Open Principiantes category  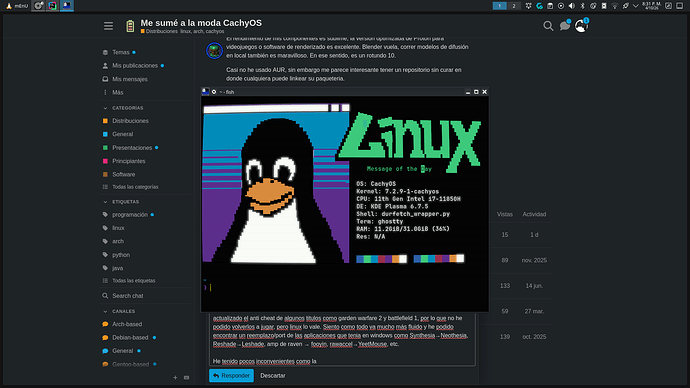tap(128, 161)
